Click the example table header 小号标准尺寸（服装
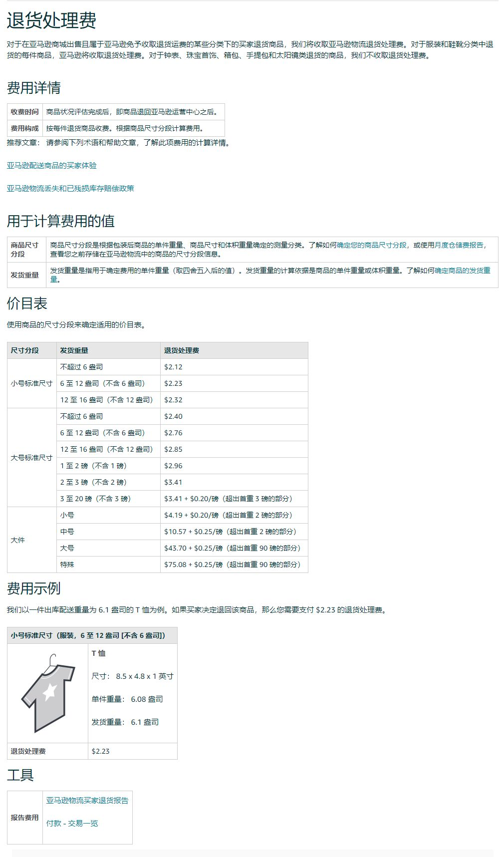Image resolution: width=504 pixels, height=857 pixels. [x=92, y=635]
